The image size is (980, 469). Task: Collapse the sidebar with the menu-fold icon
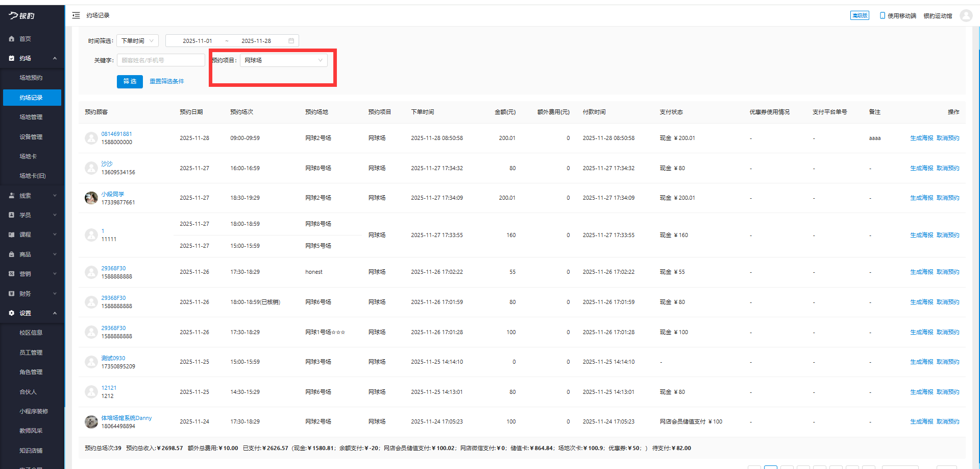tap(76, 15)
